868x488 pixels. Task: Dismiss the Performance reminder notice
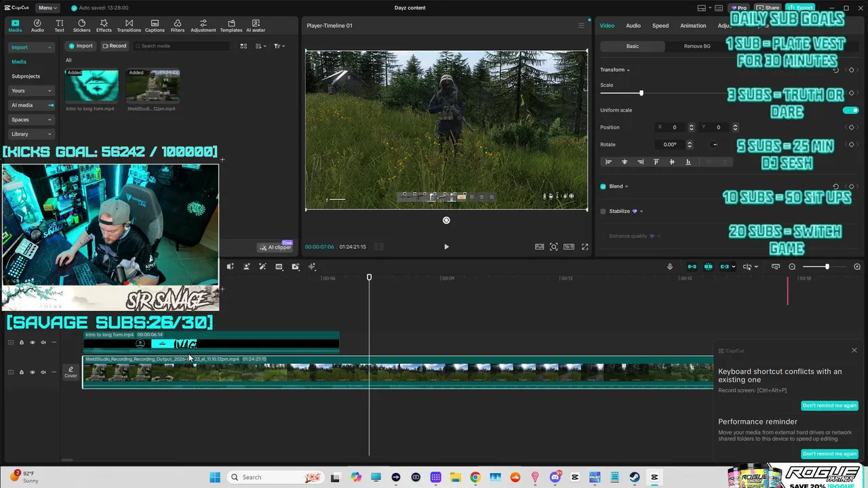829,454
